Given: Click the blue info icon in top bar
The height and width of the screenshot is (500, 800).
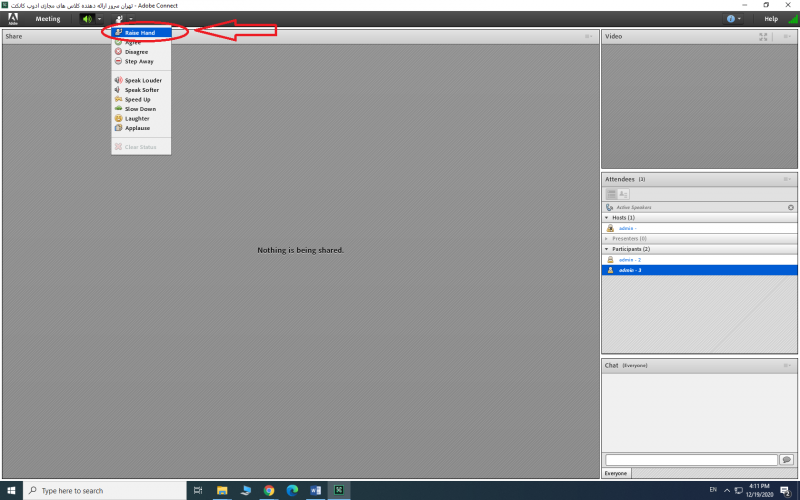Looking at the screenshot, I should click(731, 19).
